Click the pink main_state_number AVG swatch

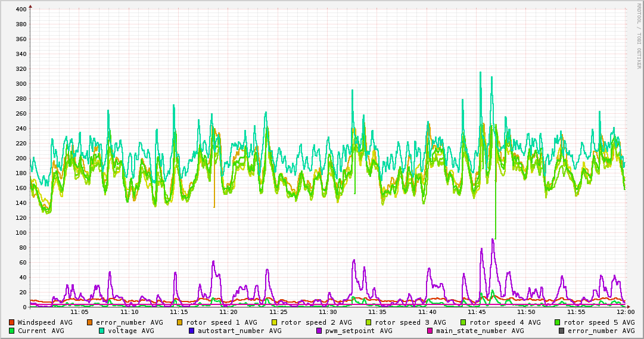(430, 331)
